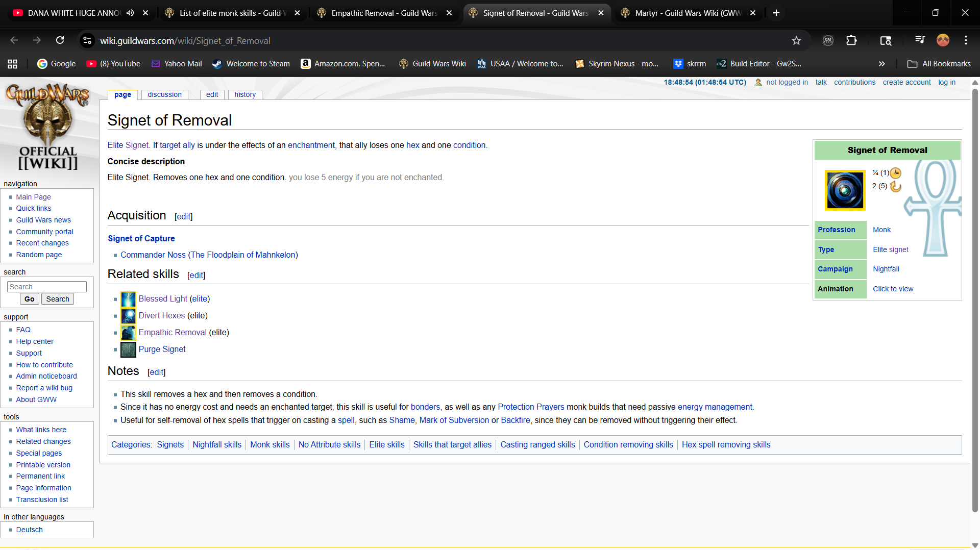The image size is (980, 550).
Task: Click the activation time clock icon
Action: [896, 173]
